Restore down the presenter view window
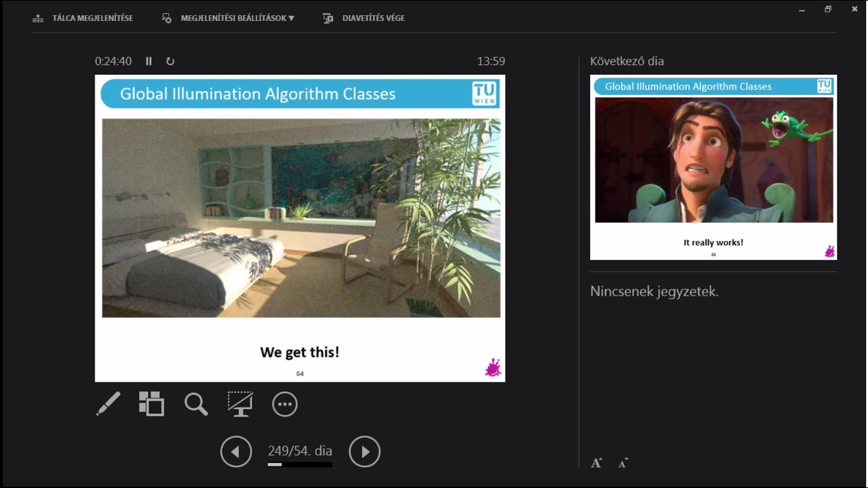Image resolution: width=868 pixels, height=488 pixels. (828, 9)
